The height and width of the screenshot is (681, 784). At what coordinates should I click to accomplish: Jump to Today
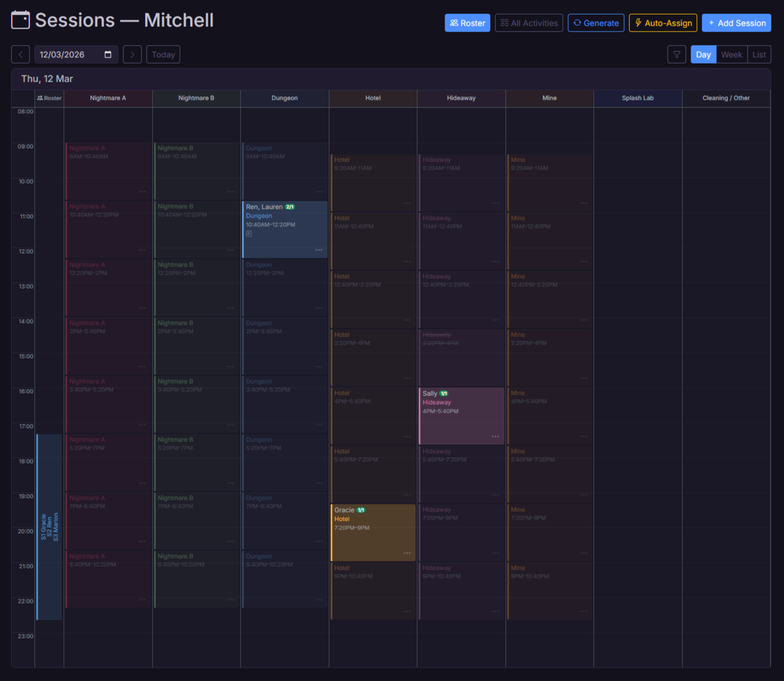[x=163, y=54]
